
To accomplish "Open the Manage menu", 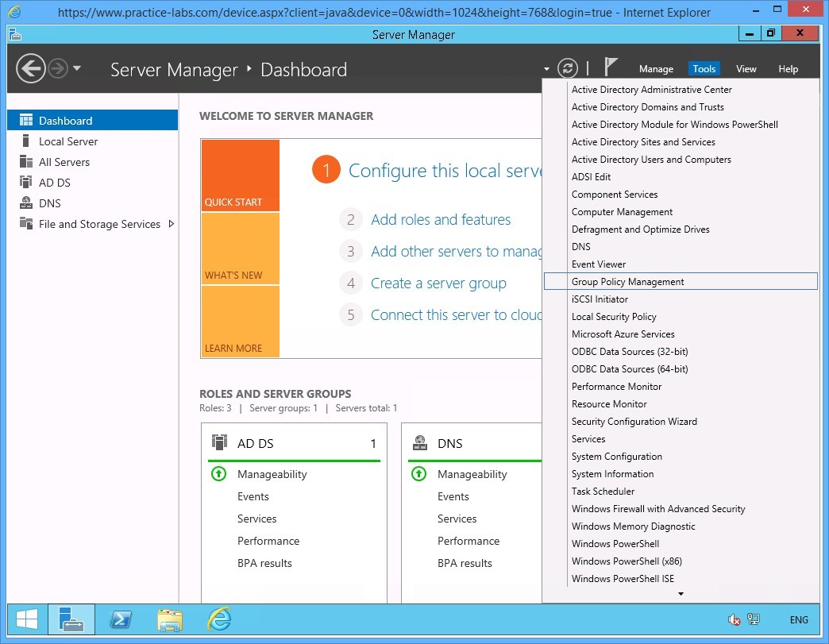I will click(656, 69).
